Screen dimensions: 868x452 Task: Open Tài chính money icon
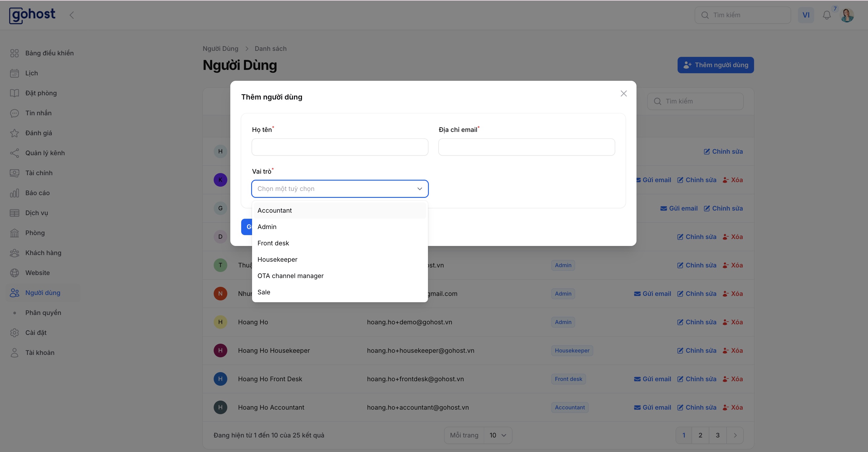[x=15, y=173]
